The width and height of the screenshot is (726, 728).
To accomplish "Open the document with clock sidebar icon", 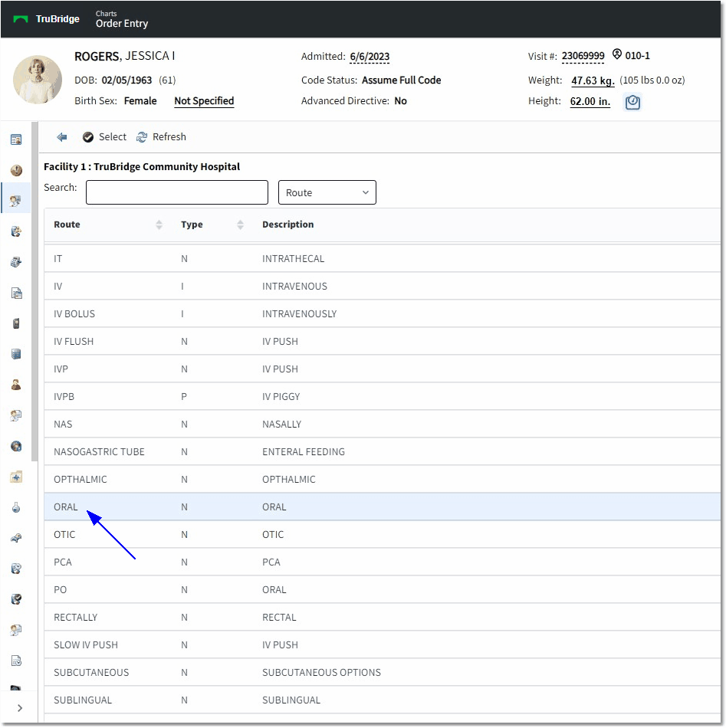I will (x=16, y=661).
